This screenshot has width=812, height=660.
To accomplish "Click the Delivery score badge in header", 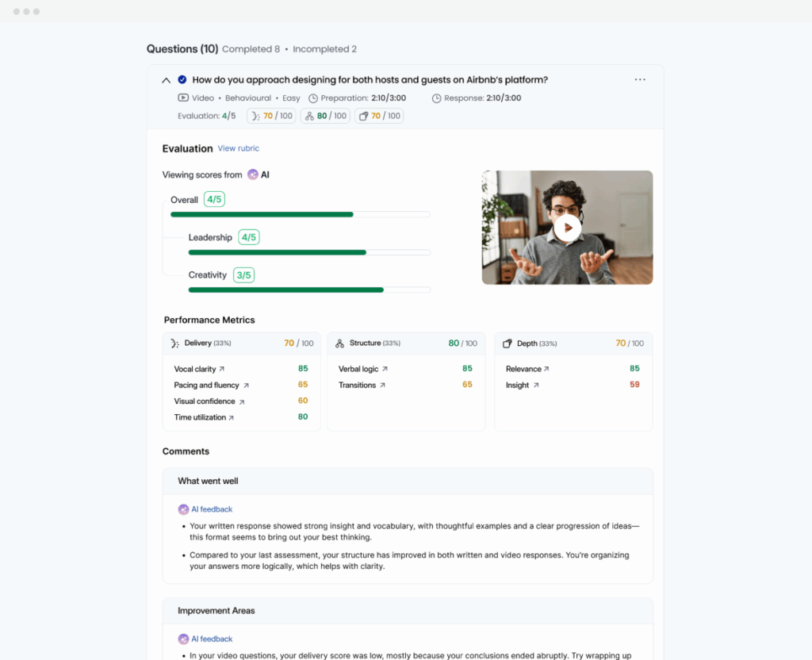I will point(270,116).
